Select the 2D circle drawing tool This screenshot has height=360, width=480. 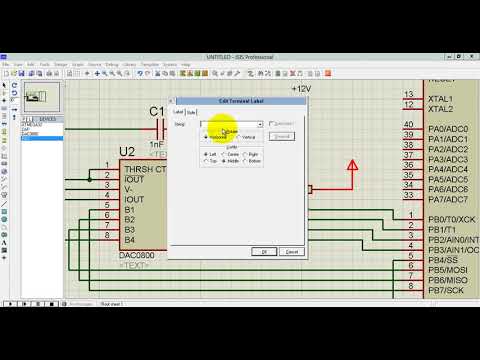(4, 219)
